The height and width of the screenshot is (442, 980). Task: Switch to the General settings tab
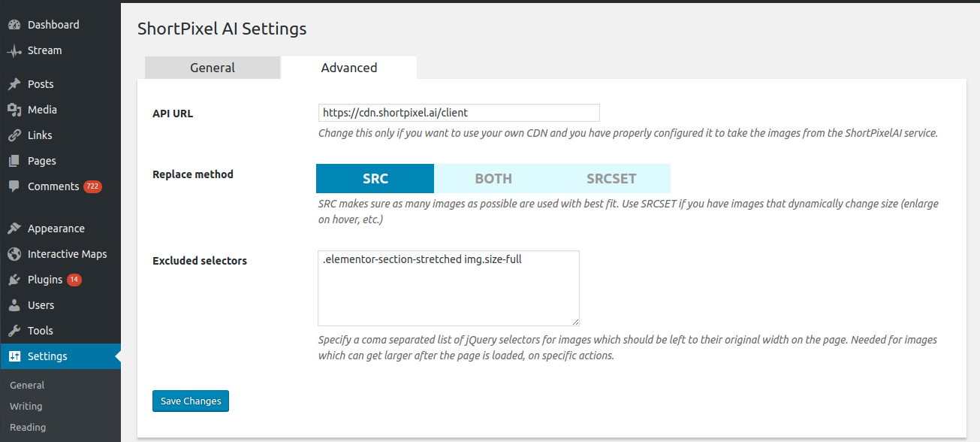click(213, 68)
